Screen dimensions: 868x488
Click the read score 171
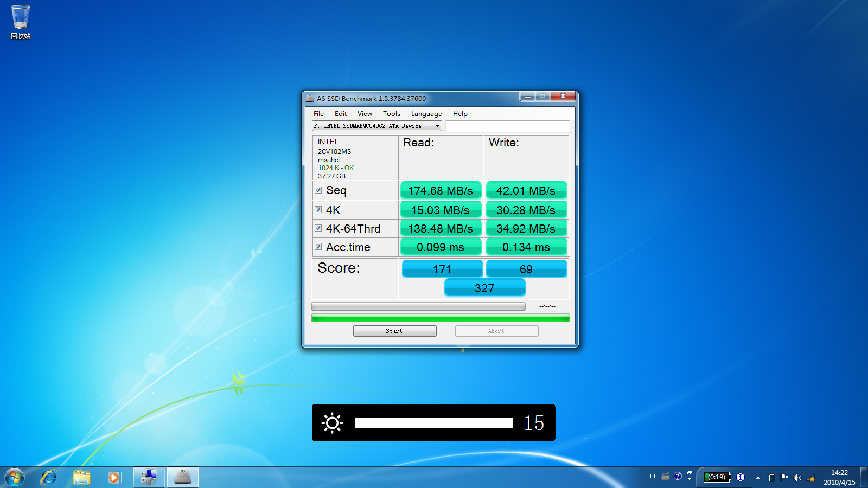pos(442,269)
